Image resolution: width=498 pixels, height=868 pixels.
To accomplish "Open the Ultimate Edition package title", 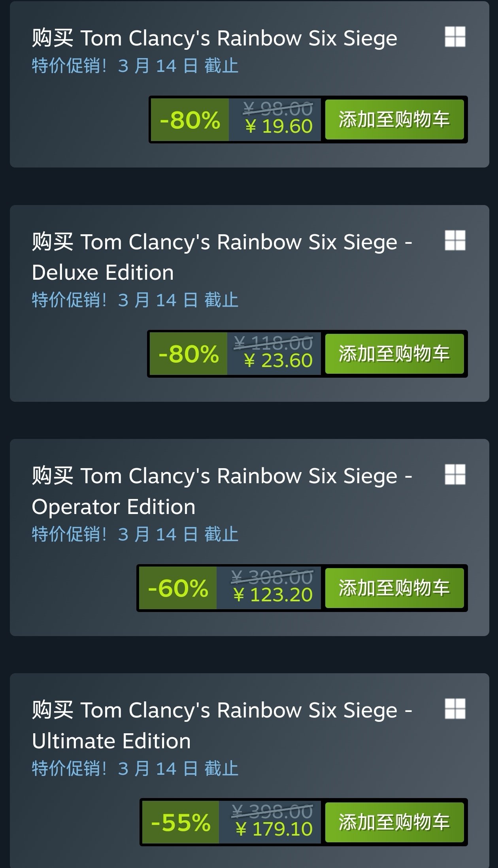I will [x=221, y=725].
